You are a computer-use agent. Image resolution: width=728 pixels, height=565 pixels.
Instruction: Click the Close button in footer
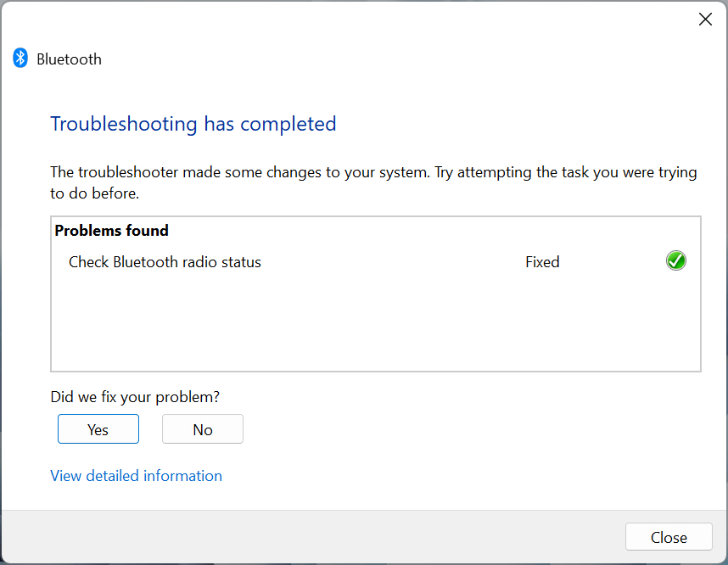click(x=669, y=537)
